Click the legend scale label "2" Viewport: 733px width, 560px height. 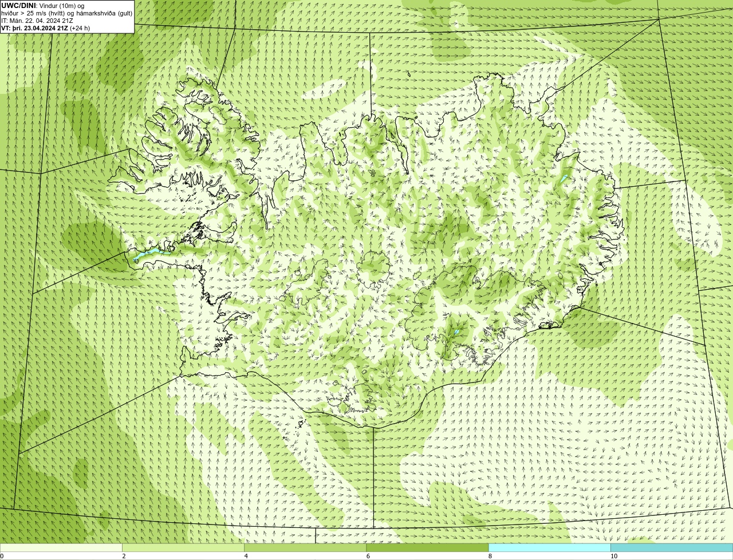124,556
